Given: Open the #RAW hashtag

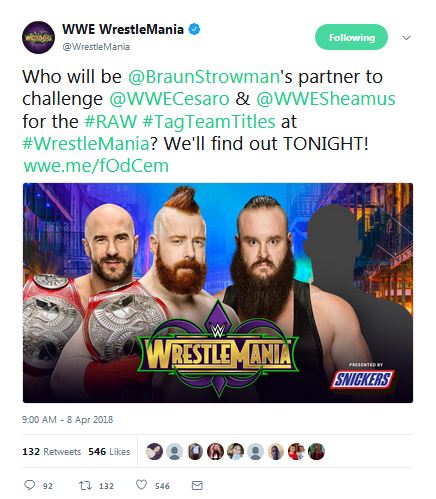Looking at the screenshot, I should click(x=111, y=121).
